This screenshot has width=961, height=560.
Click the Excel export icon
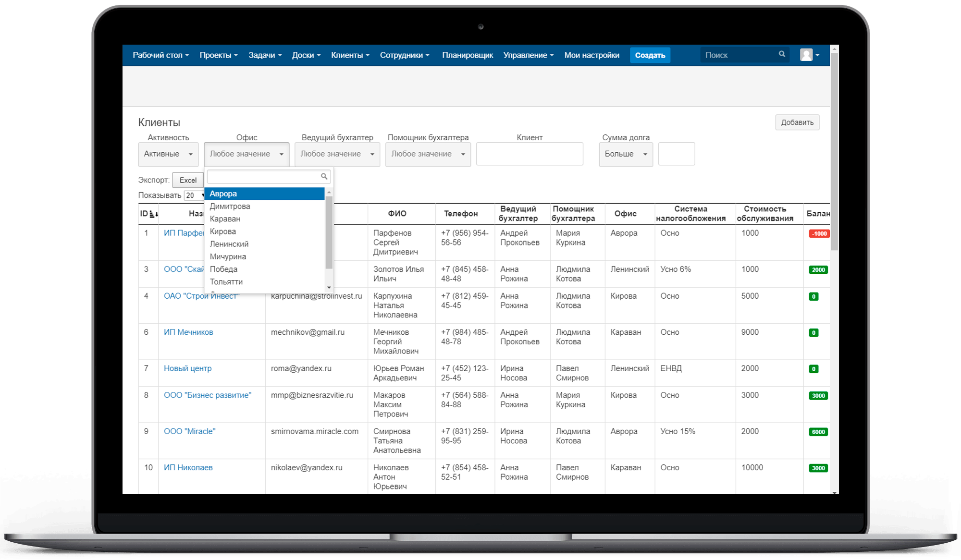(188, 179)
